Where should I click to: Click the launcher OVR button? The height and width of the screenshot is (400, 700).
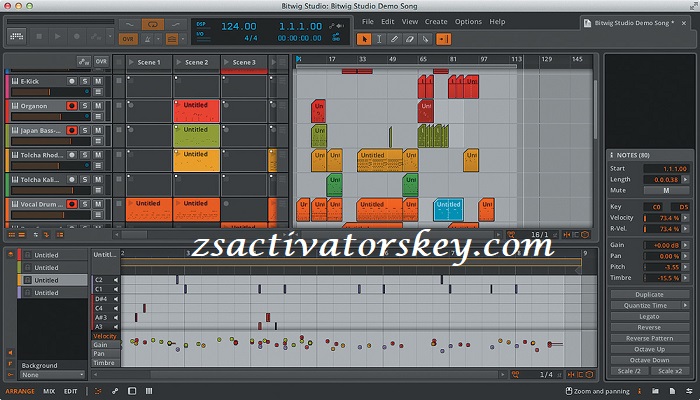(101, 62)
